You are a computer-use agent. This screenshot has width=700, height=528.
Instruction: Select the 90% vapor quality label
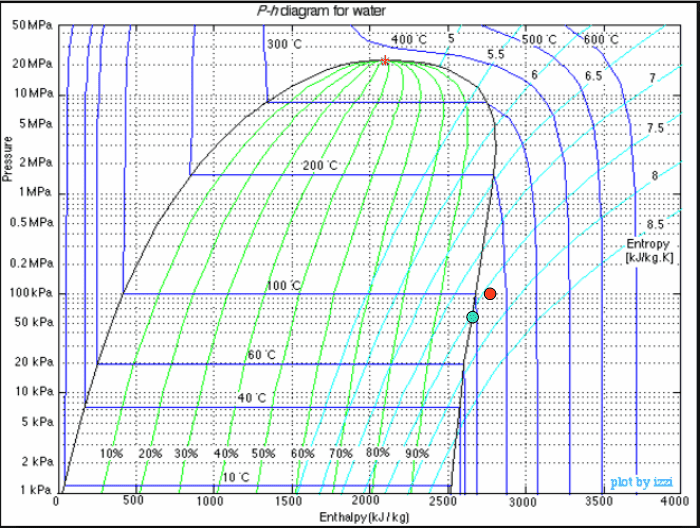417,453
